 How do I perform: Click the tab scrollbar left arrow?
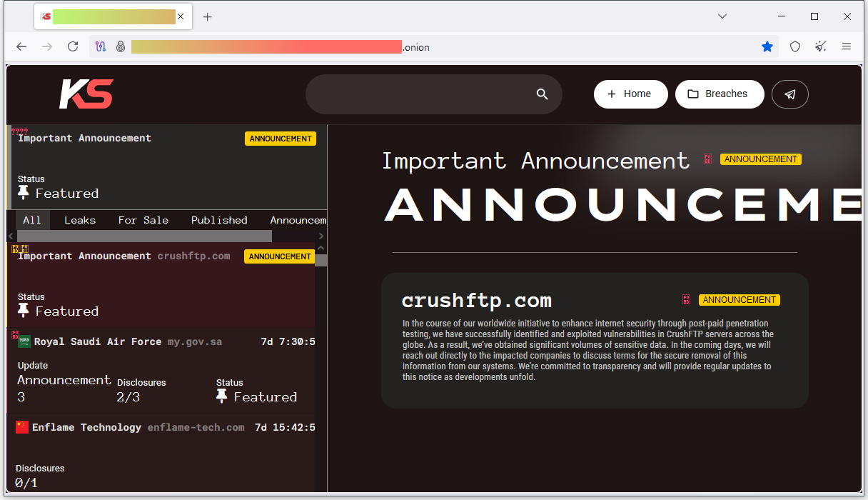tap(11, 236)
